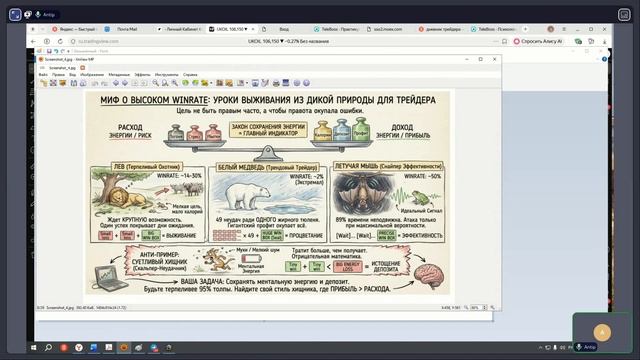
Task: Go to next file with blue right arrow
Action: [125, 83]
